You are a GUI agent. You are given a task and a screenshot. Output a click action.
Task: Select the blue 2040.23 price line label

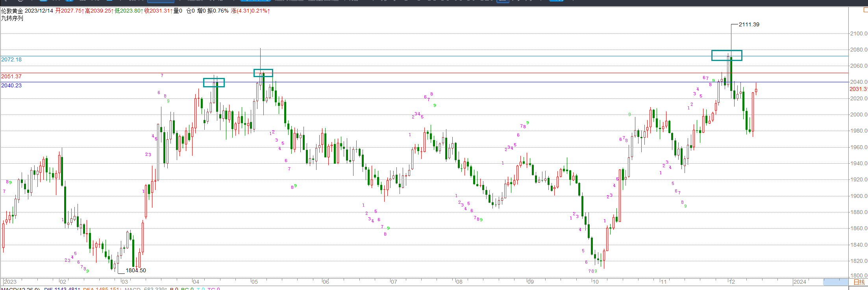coord(11,85)
